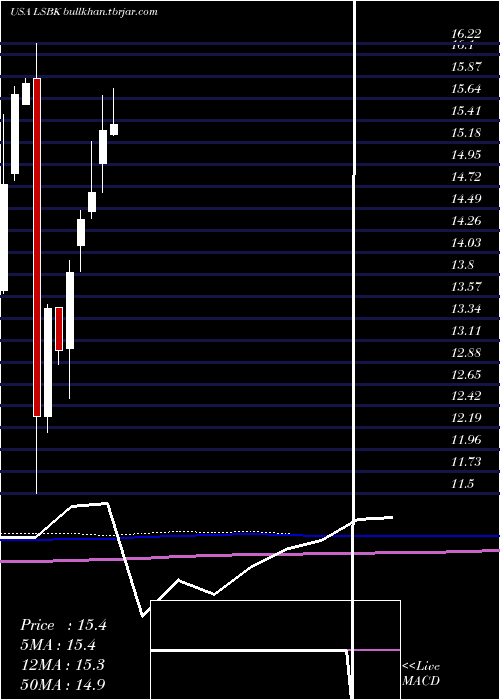Image resolution: width=500 pixels, height=700 pixels.
Task: Click the 12.88 price axis label
Action: pos(466,353)
